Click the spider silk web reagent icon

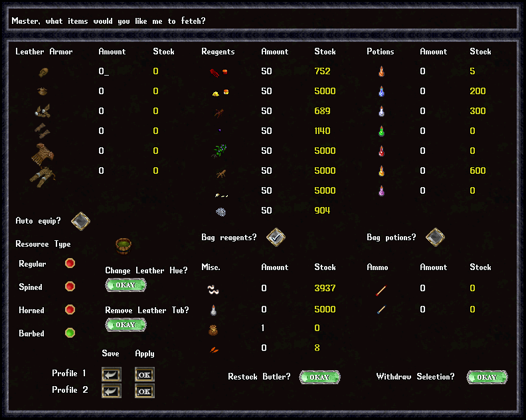click(x=220, y=212)
